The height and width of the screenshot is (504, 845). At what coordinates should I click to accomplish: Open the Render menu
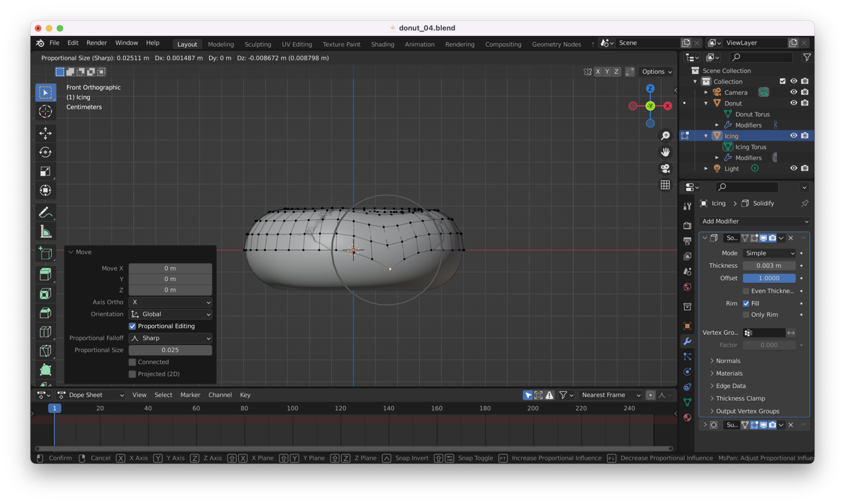point(96,43)
